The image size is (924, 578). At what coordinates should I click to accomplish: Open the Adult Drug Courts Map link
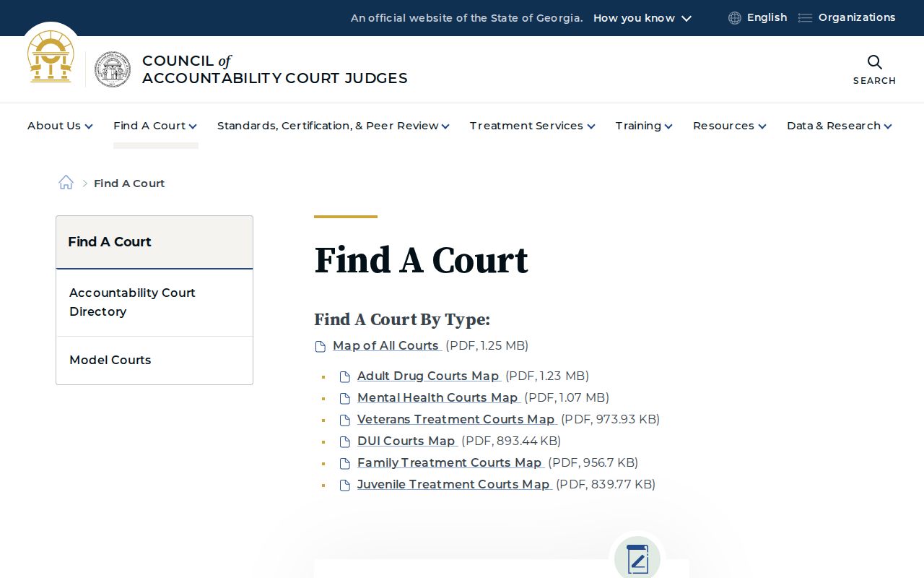429,376
